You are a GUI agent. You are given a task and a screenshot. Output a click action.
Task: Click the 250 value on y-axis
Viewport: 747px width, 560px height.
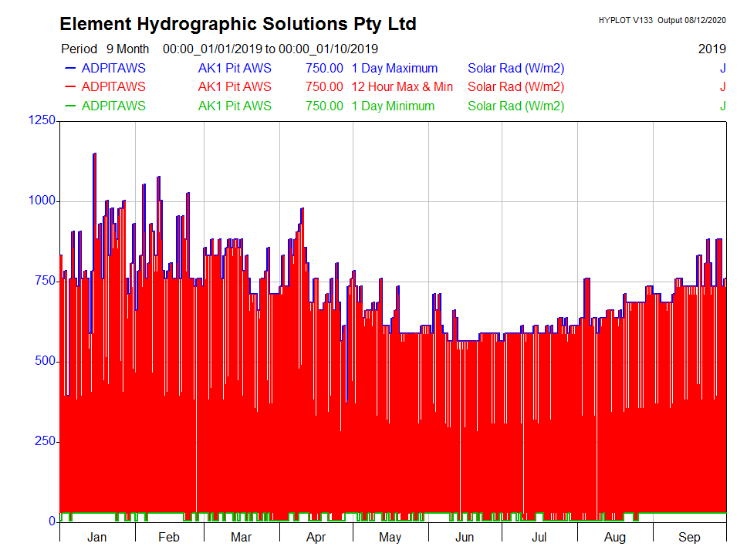coord(45,441)
